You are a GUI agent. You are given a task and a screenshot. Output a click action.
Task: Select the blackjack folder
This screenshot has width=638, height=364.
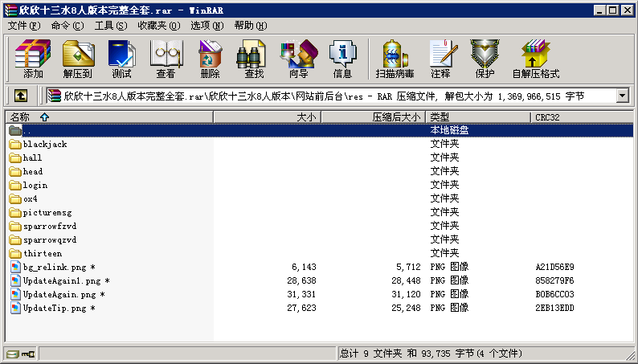(44, 145)
